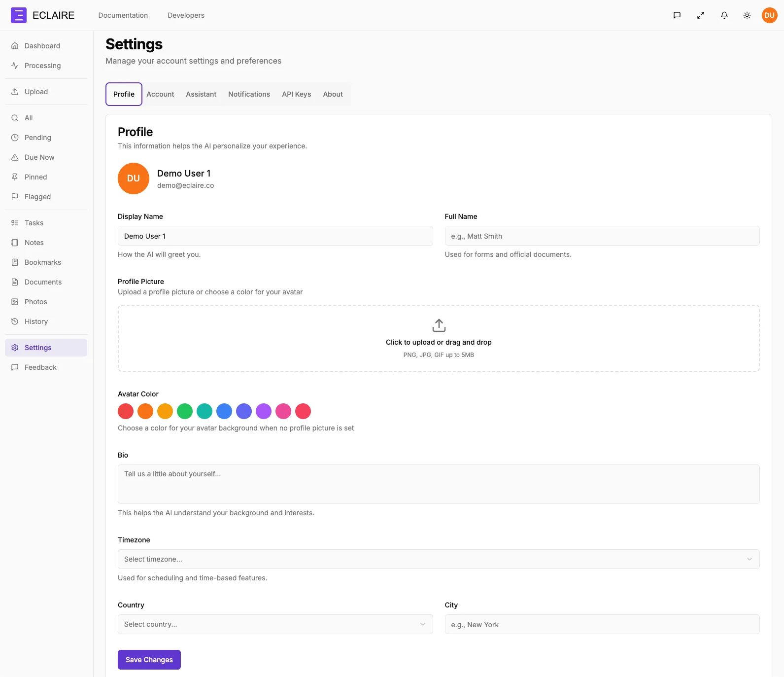Toggle the light/dark theme sun icon
Viewport: 784px width, 677px height.
pyautogui.click(x=747, y=15)
